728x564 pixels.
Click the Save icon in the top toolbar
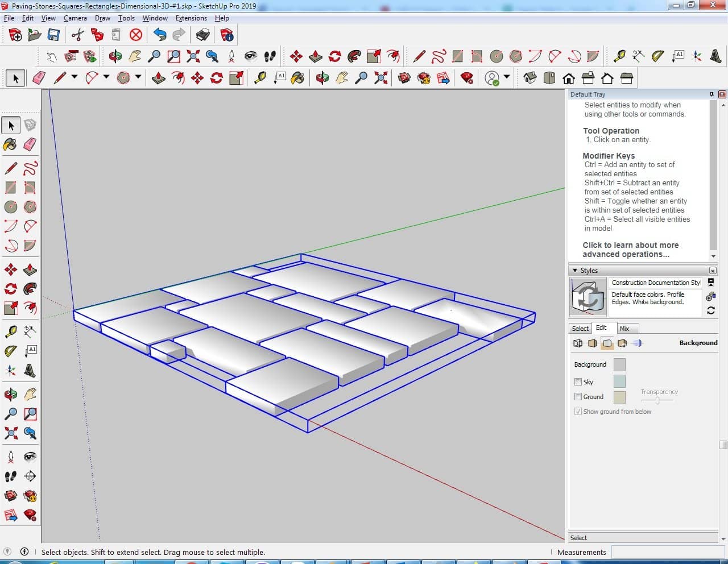(x=53, y=35)
